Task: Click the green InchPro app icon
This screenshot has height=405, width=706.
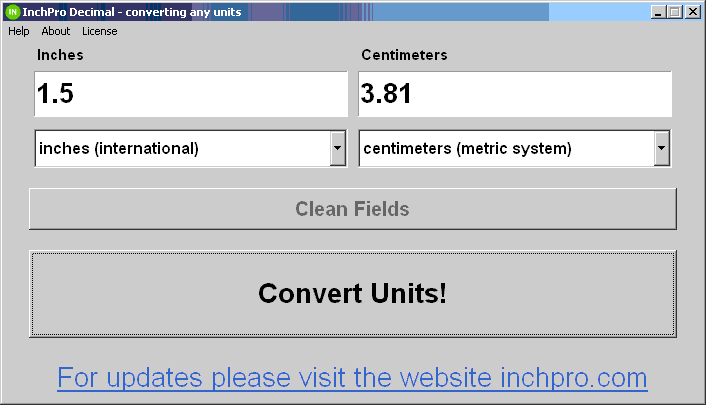Action: 13,12
